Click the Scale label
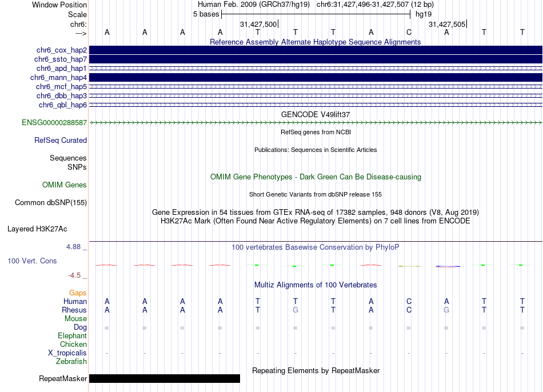543x392 pixels. (x=78, y=14)
